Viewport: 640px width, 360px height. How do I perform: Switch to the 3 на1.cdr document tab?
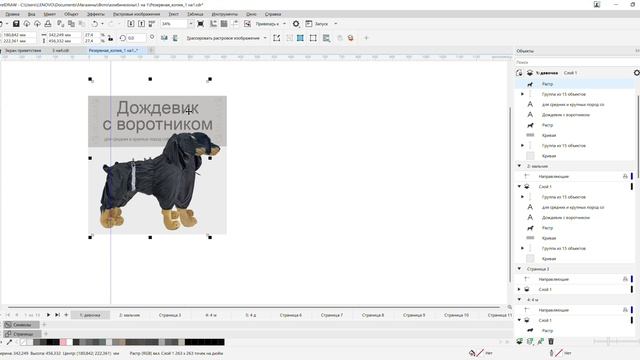coord(60,51)
